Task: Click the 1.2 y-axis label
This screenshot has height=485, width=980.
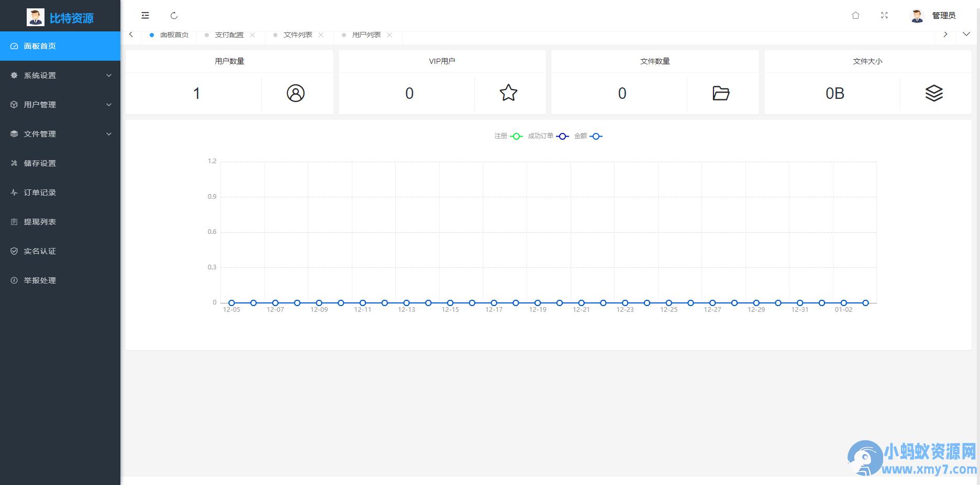Action: click(212, 161)
